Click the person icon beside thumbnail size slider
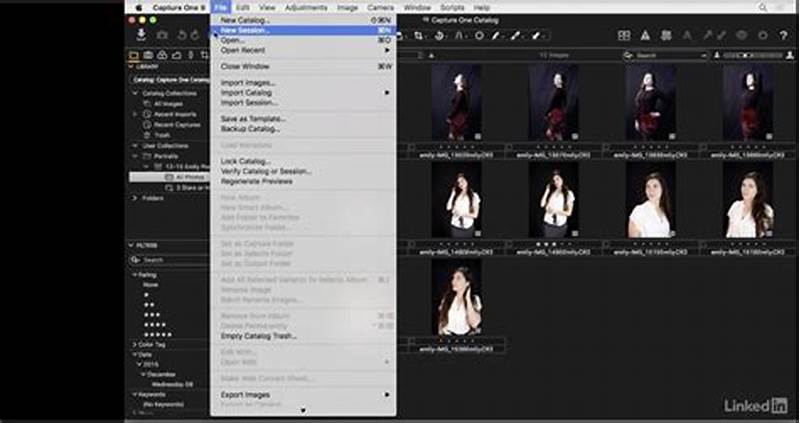 pyautogui.click(x=790, y=55)
